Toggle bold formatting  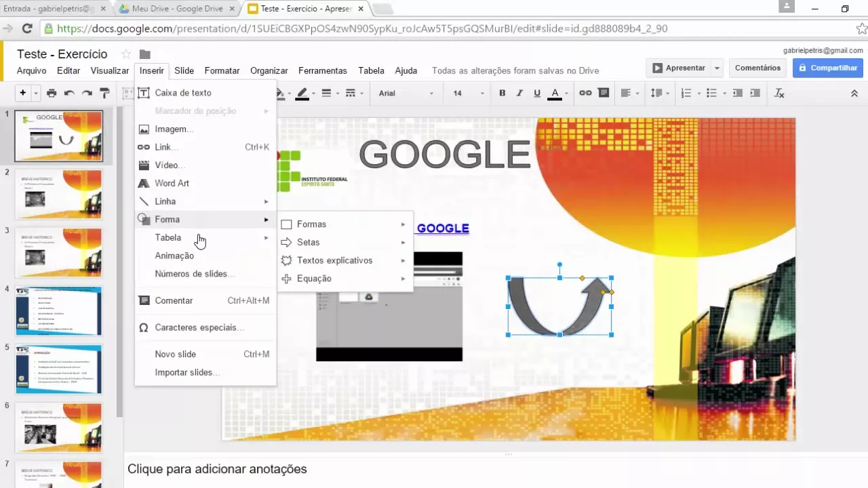coord(502,93)
